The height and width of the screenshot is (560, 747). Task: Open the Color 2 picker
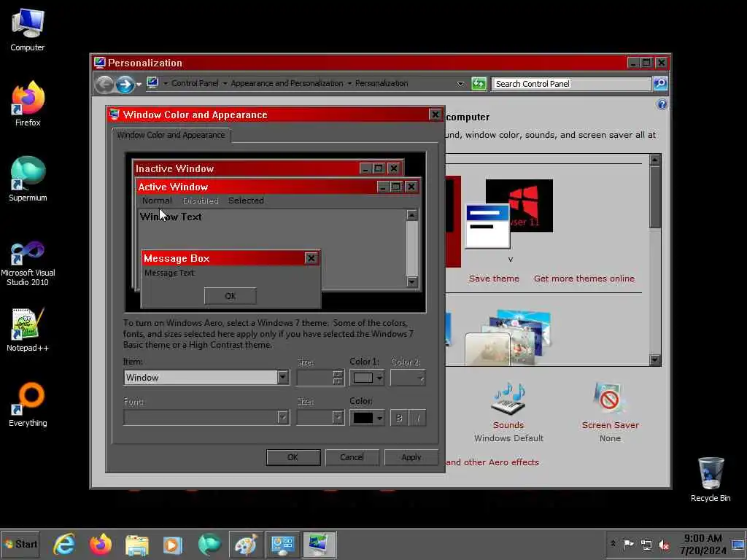(408, 378)
